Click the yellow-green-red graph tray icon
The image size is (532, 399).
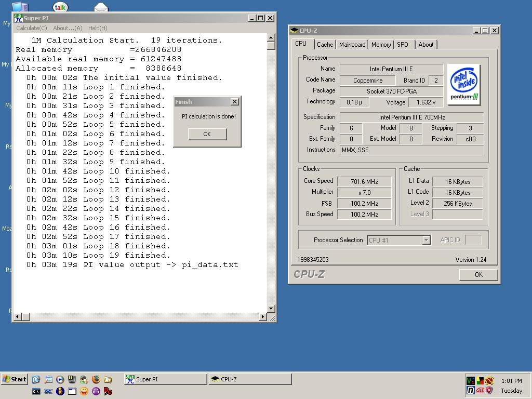tap(480, 381)
